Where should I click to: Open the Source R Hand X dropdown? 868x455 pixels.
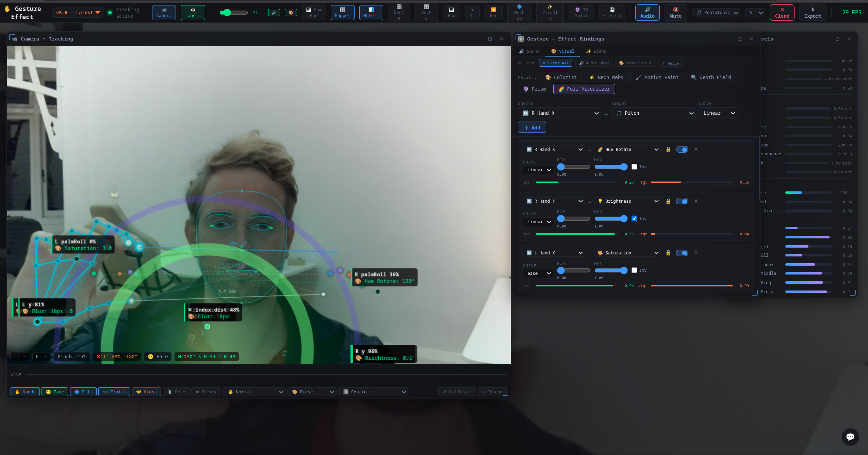pyautogui.click(x=559, y=113)
